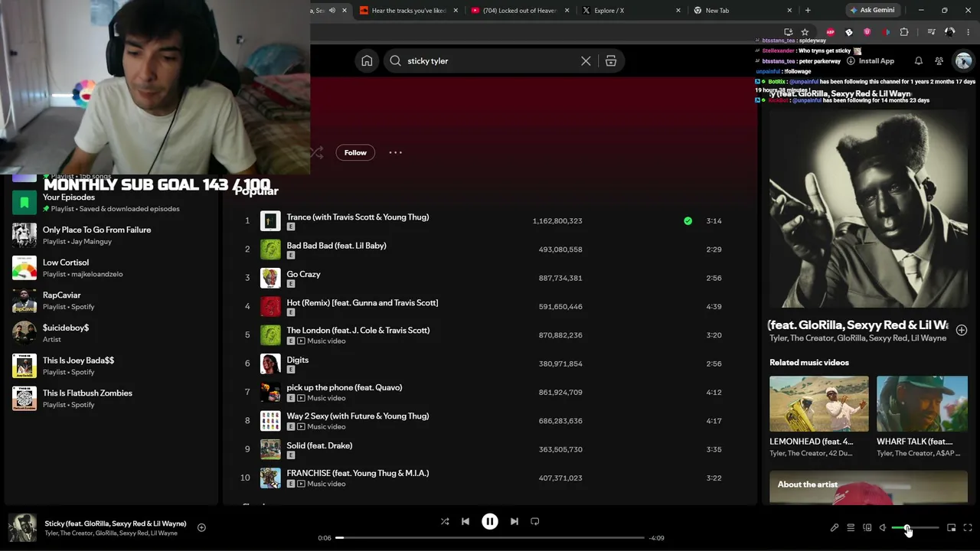
Task: Open RapCaviar playlist
Action: 111,301
